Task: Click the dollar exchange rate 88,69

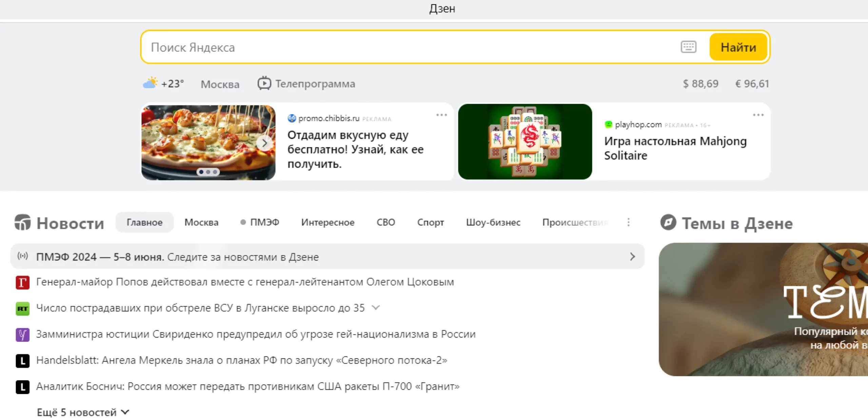Action: click(x=700, y=83)
